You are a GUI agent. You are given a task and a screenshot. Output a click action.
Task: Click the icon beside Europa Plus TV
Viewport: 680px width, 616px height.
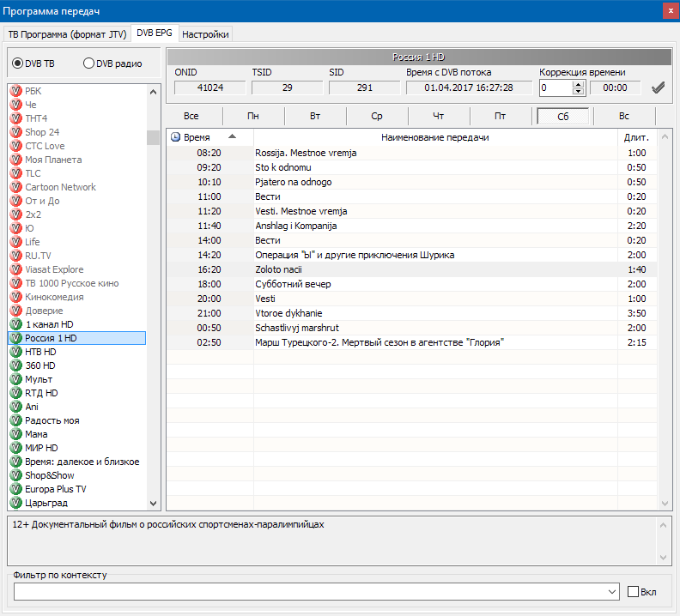pos(15,489)
